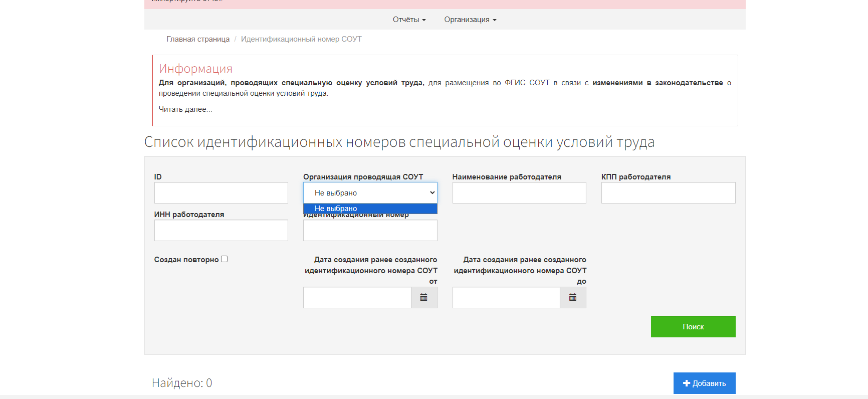This screenshot has width=868, height=399.
Task: Select the highlighted 'Не выбрано' list option
Action: (370, 209)
